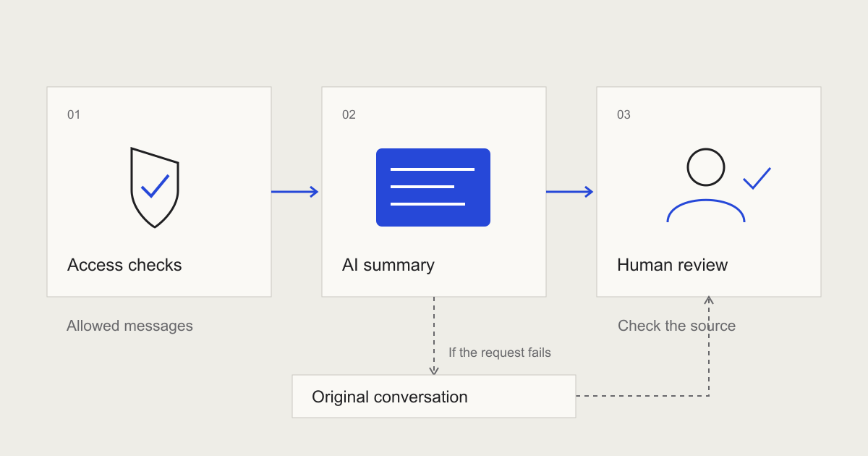Screen dimensions: 868x456
Task: Click the blue checkmark beside the person
Action: tap(757, 179)
